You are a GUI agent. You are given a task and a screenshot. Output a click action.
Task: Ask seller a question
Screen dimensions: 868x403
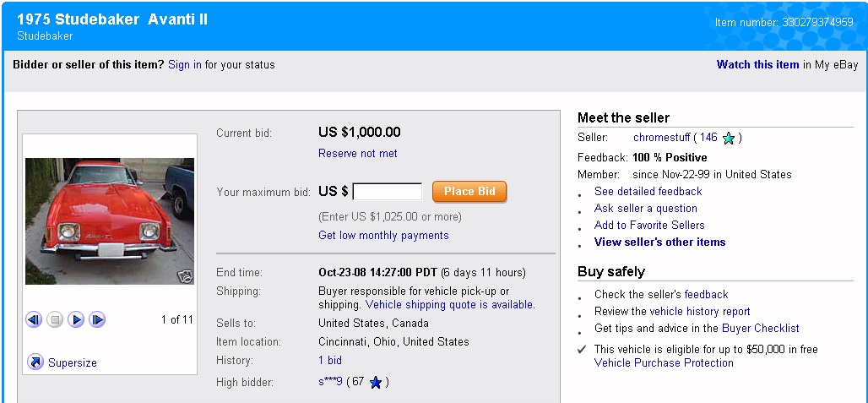645,209
